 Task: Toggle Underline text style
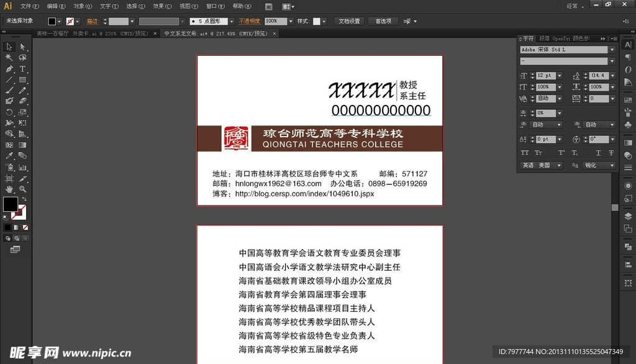(598, 153)
